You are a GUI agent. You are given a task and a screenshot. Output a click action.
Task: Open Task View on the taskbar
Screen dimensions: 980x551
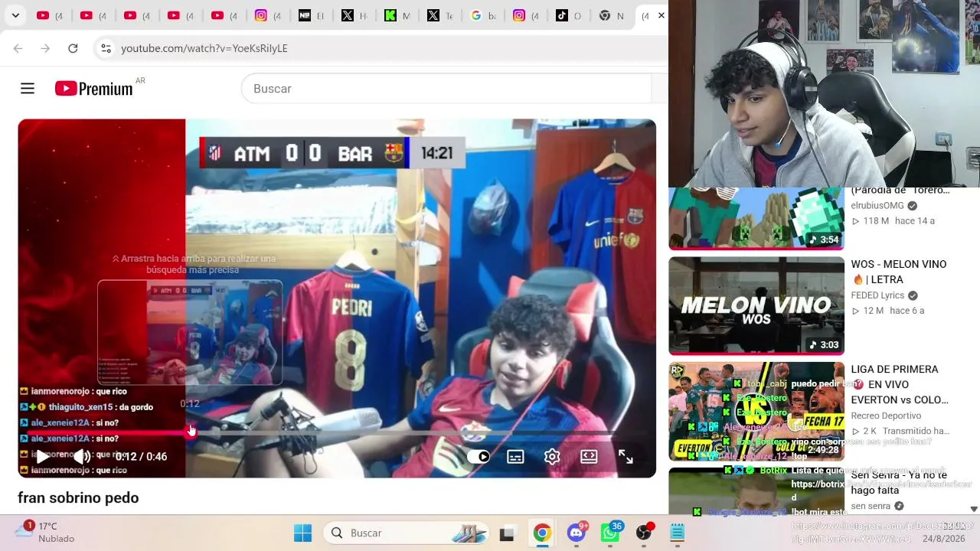click(x=507, y=533)
